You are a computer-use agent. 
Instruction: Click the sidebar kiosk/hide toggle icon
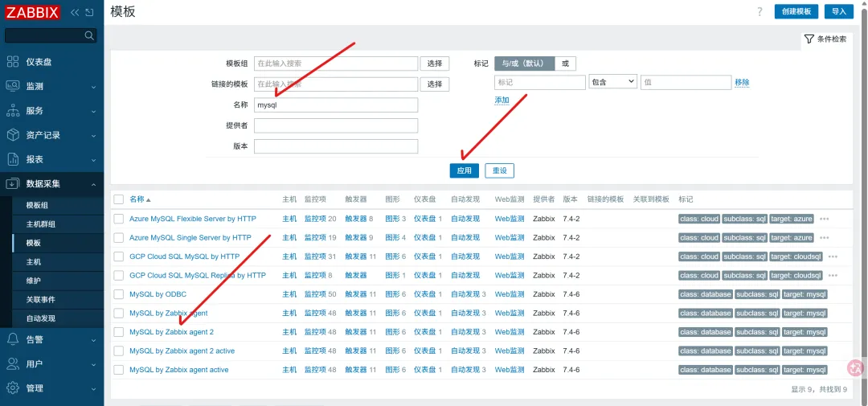tap(90, 12)
